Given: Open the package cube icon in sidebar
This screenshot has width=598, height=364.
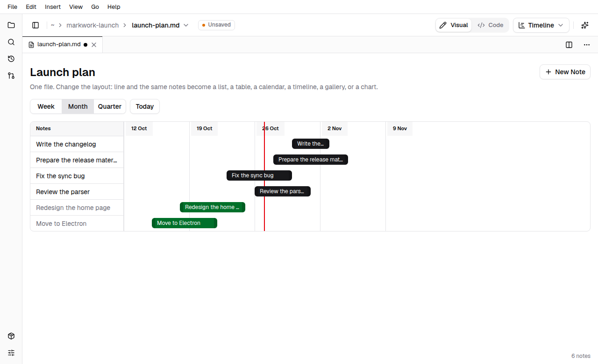Looking at the screenshot, I should (11, 336).
